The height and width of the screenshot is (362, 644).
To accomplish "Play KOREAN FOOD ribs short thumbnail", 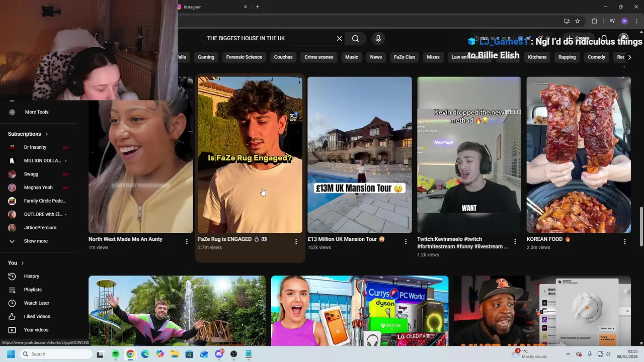I will [579, 155].
